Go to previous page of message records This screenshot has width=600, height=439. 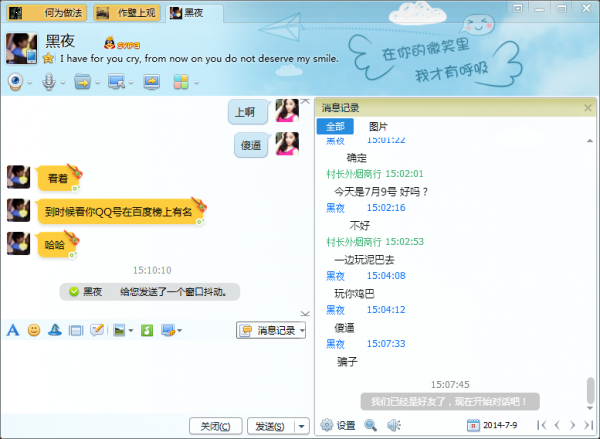pyautogui.click(x=557, y=425)
